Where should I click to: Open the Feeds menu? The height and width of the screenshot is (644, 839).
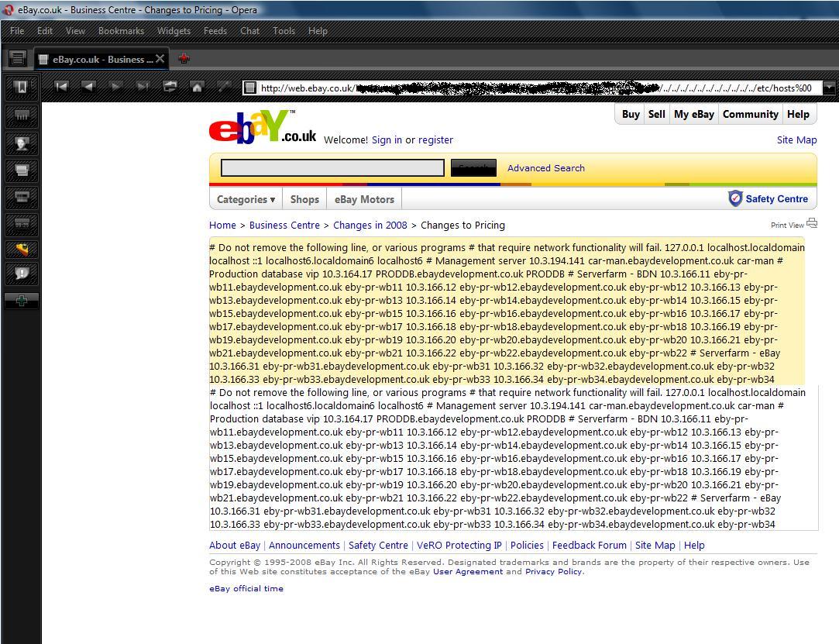(x=215, y=31)
